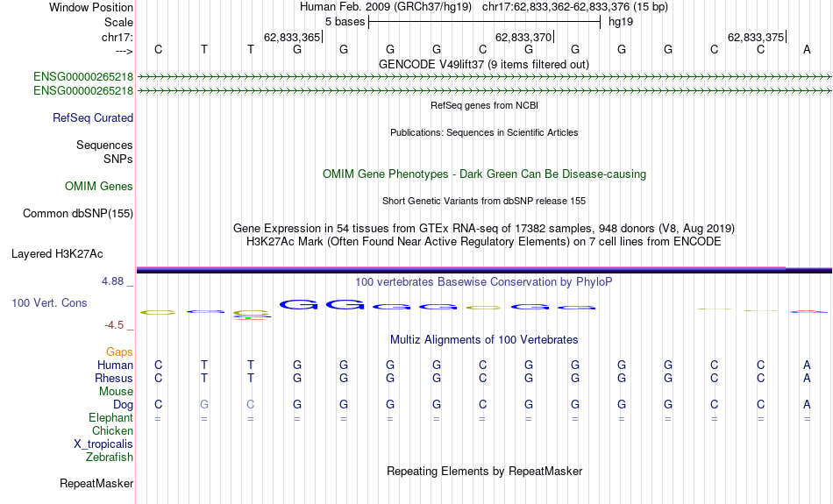Click the final A in Rhesus row
The image size is (833, 504).
(807, 378)
